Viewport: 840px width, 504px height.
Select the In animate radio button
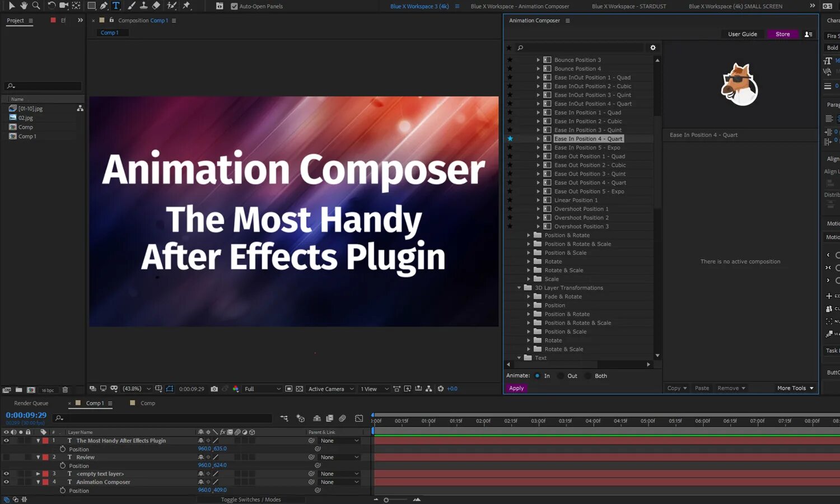[x=537, y=376]
